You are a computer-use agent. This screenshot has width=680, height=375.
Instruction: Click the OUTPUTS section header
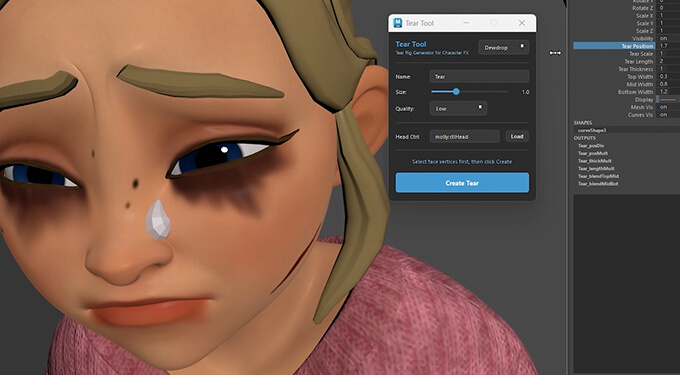585,138
